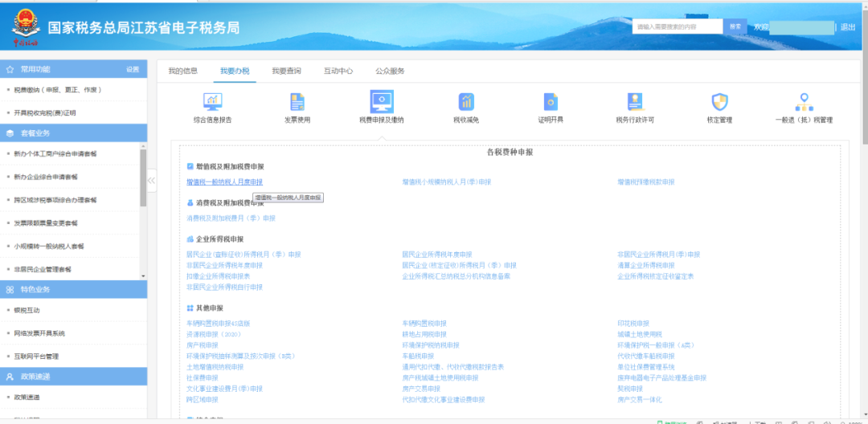The image size is (868, 424).
Task: Click the down arrow of 套餐业务 list scrollbar
Action: [143, 276]
